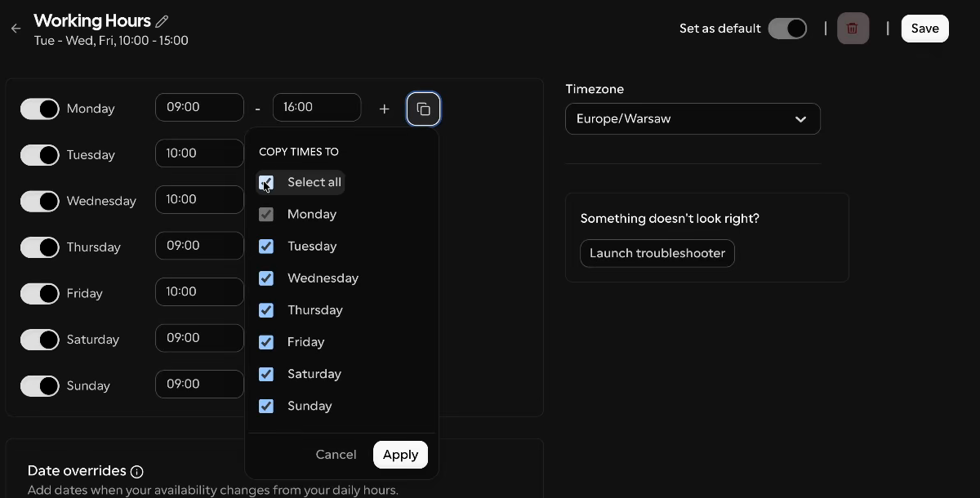
Task: Click the Timezone label
Action: 595,89
